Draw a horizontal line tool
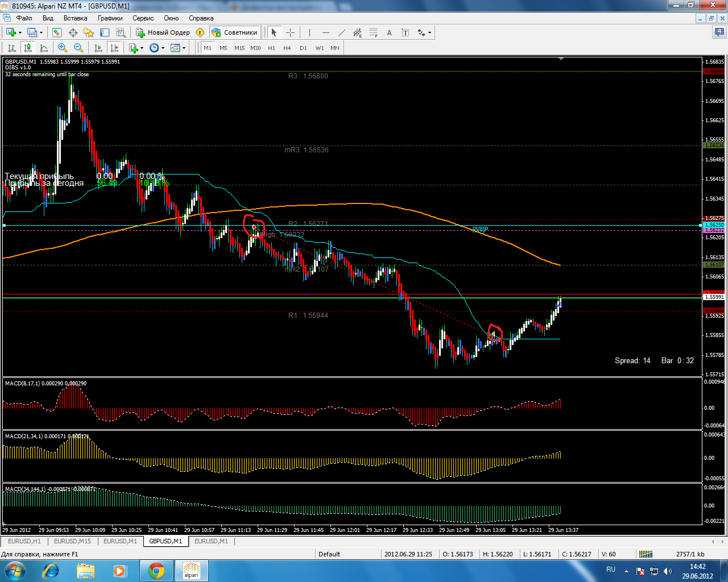Viewport: 728px width, 582px height. [325, 32]
